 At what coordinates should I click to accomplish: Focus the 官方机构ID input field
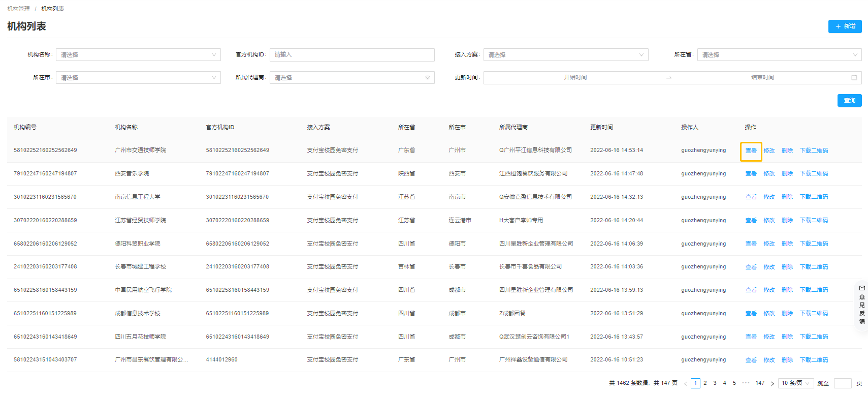coord(352,55)
